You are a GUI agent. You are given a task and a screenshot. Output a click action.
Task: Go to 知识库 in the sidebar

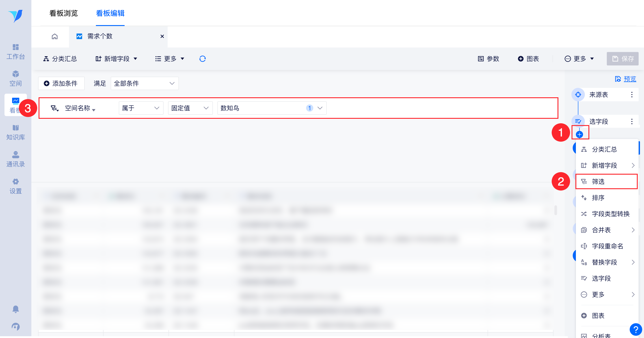(x=15, y=132)
